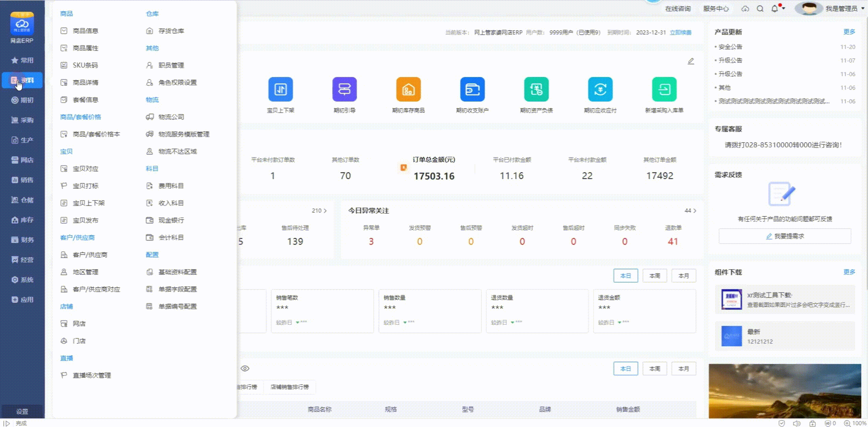Open 商品信息 in the menu
868x427 pixels.
tap(85, 31)
